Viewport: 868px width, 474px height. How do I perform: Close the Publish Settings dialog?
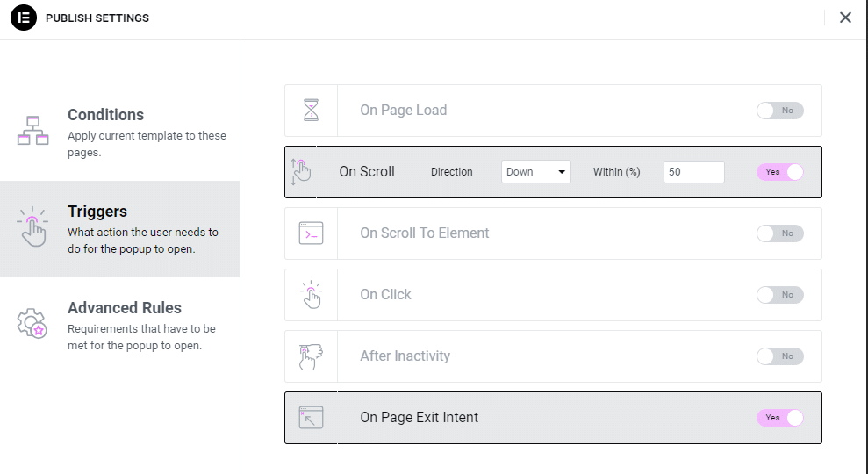click(845, 18)
